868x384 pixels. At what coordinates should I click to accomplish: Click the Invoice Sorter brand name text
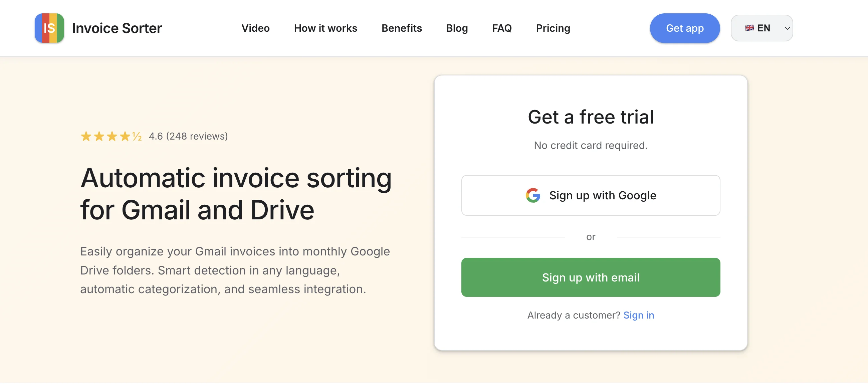pyautogui.click(x=117, y=28)
